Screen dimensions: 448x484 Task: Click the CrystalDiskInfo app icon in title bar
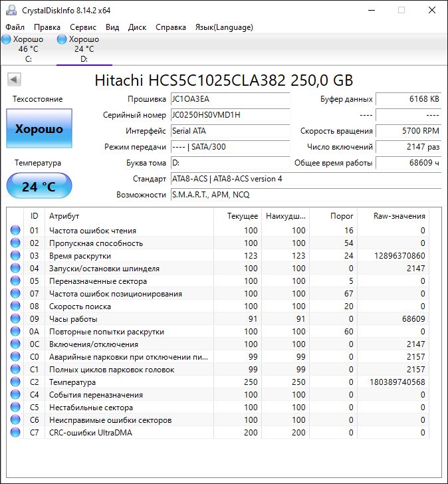click(x=9, y=10)
